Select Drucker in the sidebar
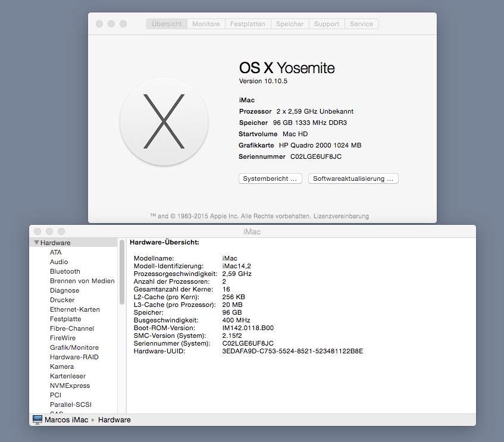Image resolution: width=504 pixels, height=442 pixels. click(x=62, y=300)
